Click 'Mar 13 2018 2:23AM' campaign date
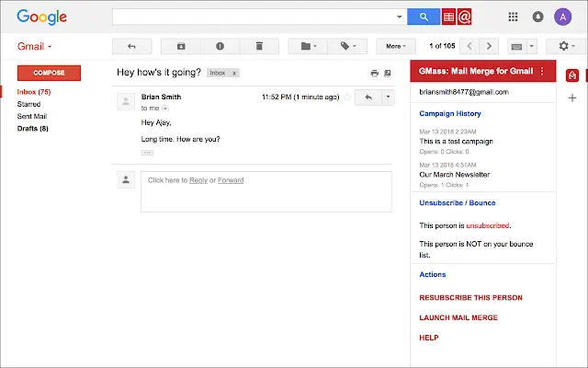 447,132
